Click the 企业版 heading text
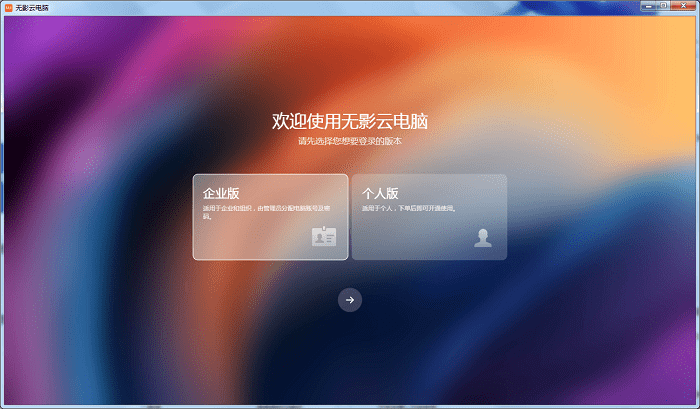Screen dimensions: 700x409 [221, 193]
